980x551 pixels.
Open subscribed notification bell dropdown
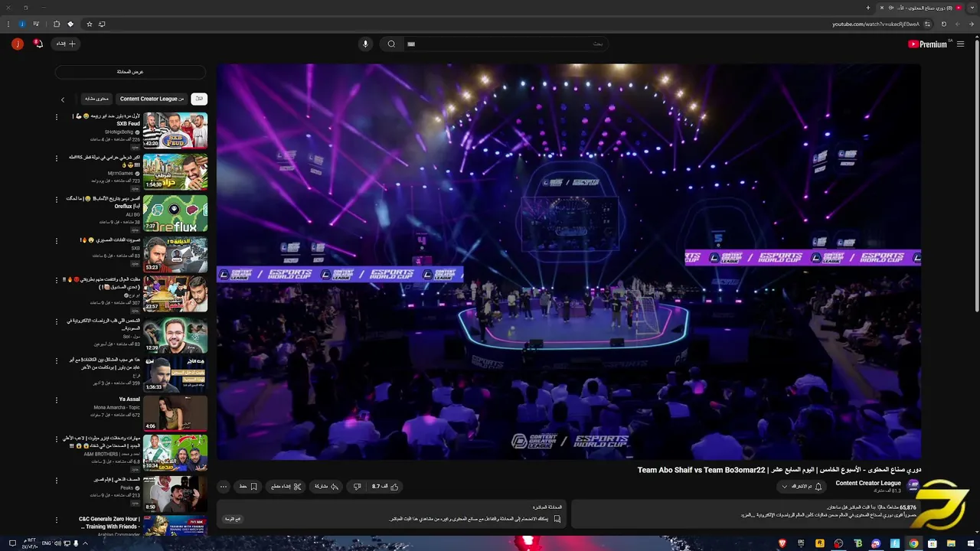[802, 487]
